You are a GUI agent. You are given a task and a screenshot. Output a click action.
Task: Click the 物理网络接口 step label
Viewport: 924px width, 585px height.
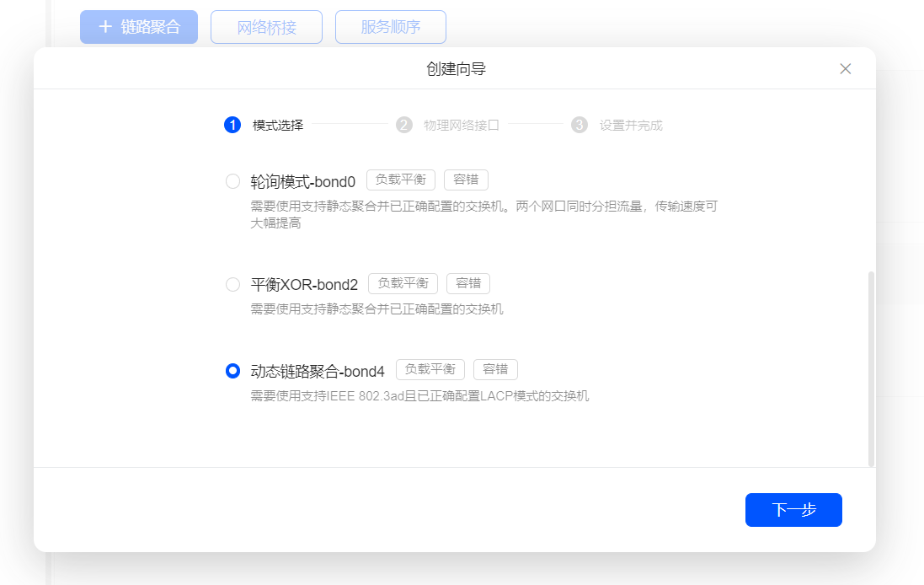[x=462, y=125]
